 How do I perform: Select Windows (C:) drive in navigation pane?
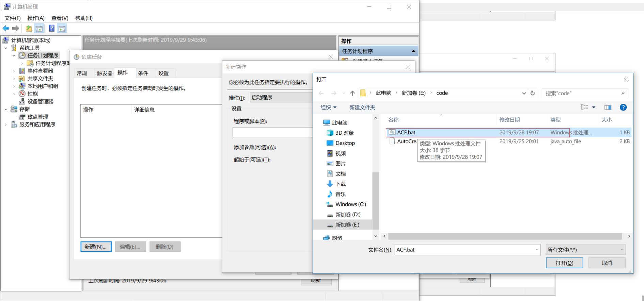click(350, 204)
